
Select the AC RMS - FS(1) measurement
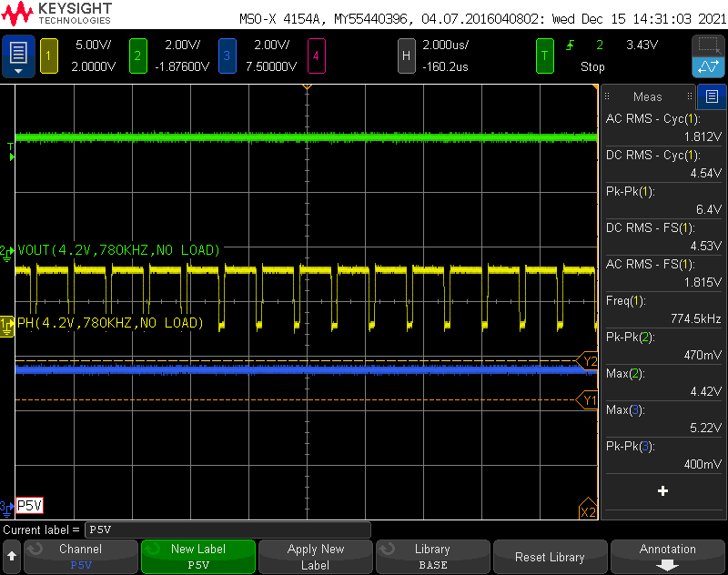click(663, 273)
